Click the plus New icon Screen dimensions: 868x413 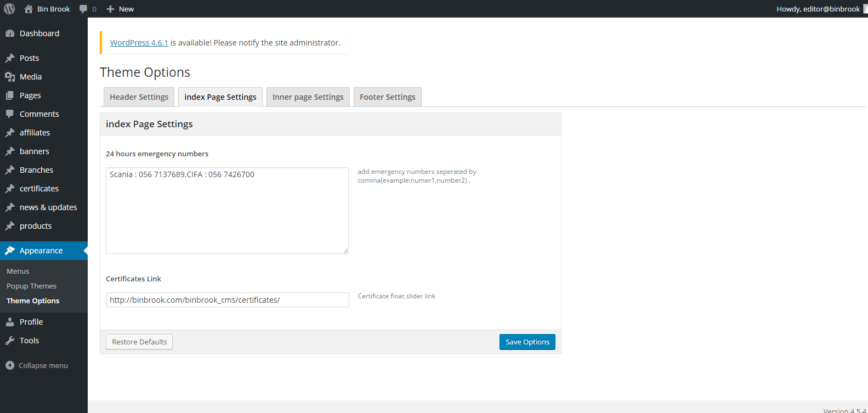tap(110, 9)
